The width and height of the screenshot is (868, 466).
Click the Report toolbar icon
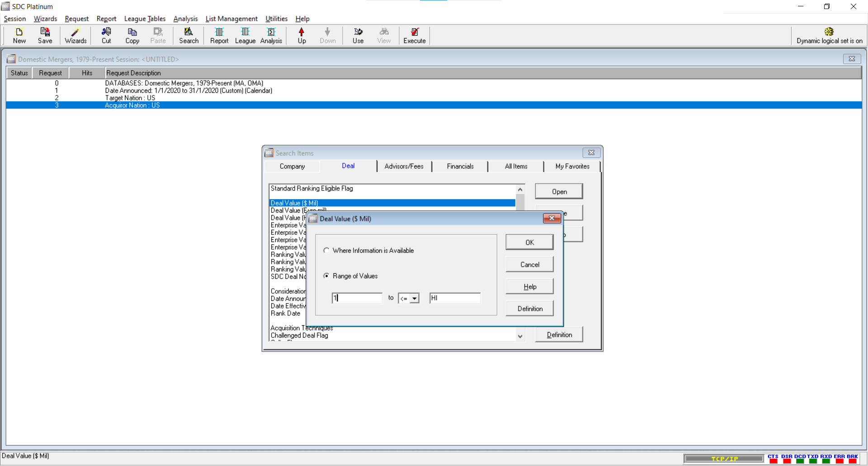(219, 35)
